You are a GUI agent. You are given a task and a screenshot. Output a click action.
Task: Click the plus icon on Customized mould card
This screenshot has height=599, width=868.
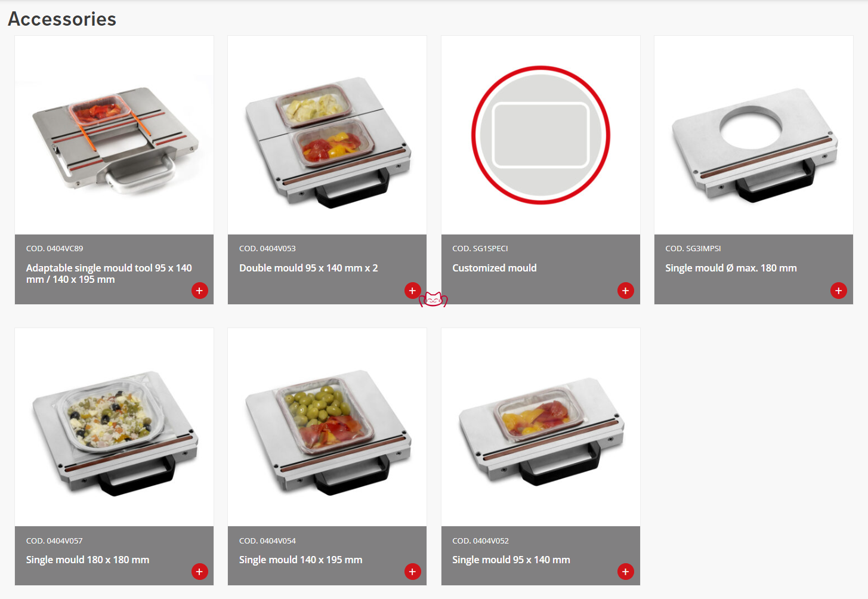coord(625,291)
